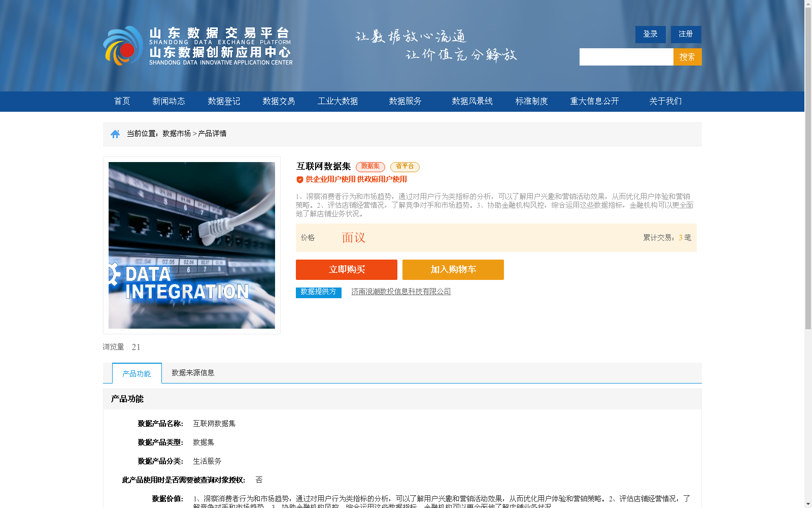
Task: Click the 数据集 tag badge
Action: click(370, 167)
